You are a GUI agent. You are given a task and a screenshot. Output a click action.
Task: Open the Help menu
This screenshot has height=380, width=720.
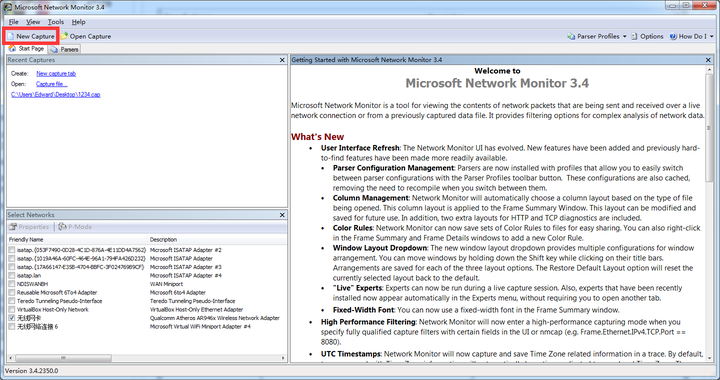[x=79, y=22]
